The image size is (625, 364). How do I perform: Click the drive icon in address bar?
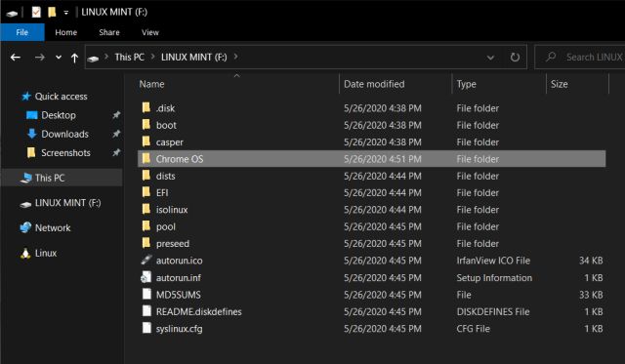click(93, 59)
